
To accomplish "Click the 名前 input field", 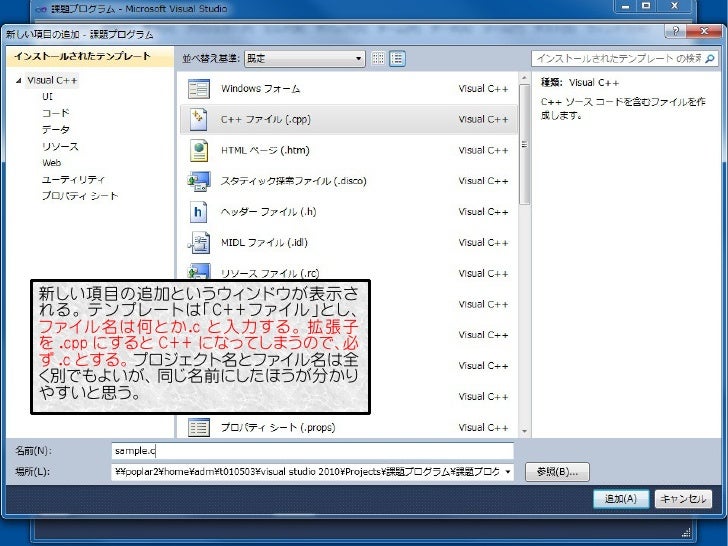I will tap(312, 451).
